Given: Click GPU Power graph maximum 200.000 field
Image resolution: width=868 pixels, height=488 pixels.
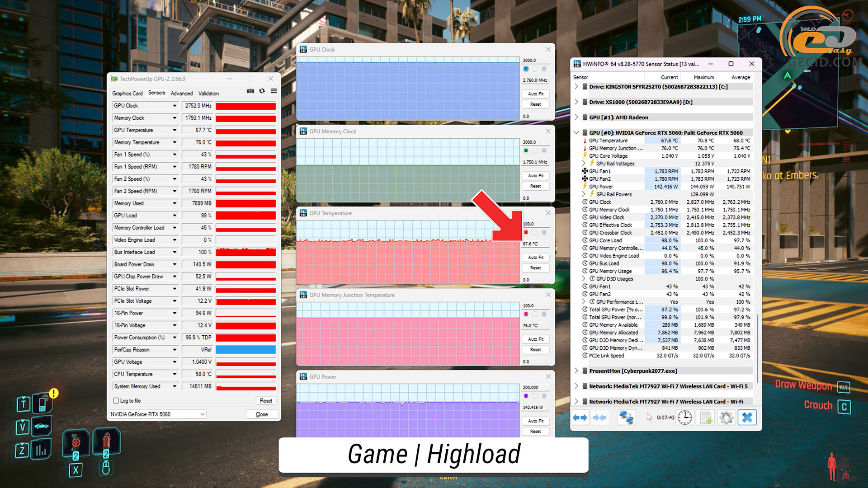Looking at the screenshot, I should (x=536, y=388).
